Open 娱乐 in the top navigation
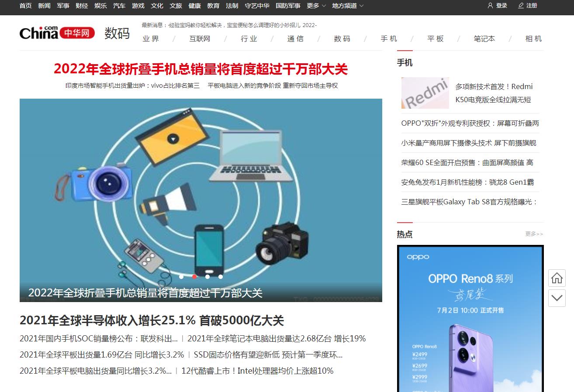574x392 pixels. tap(100, 6)
